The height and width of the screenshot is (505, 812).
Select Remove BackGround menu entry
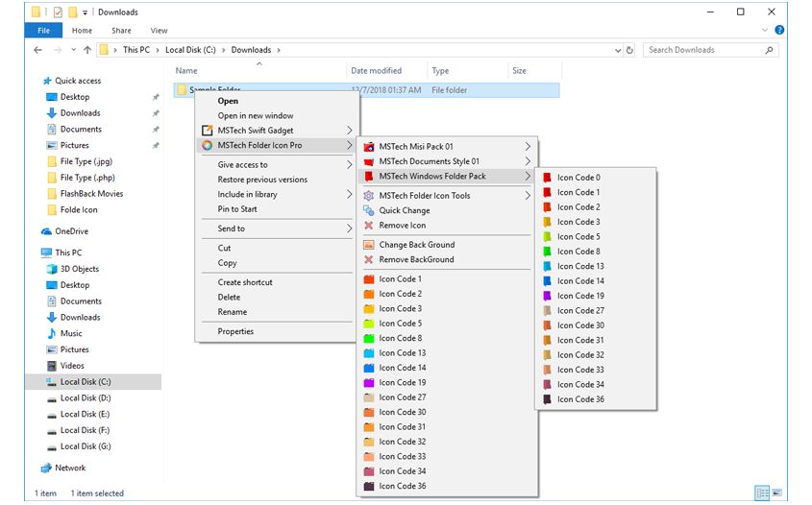(416, 259)
